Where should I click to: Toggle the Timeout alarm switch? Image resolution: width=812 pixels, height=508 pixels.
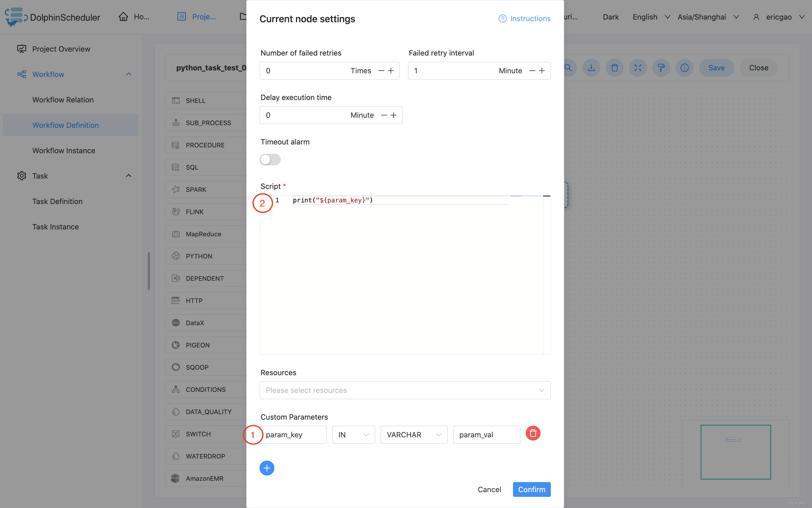point(270,159)
